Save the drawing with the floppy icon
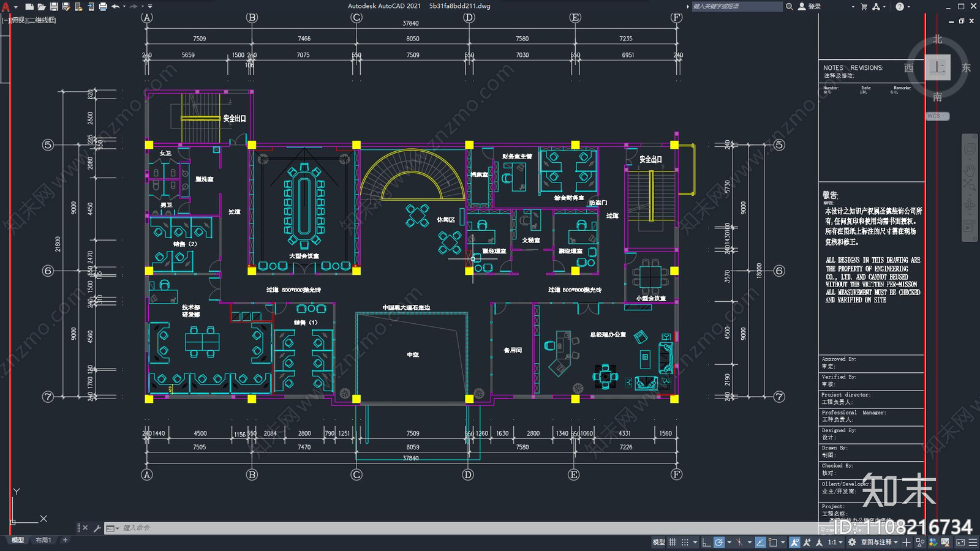The image size is (980, 551). [x=53, y=7]
